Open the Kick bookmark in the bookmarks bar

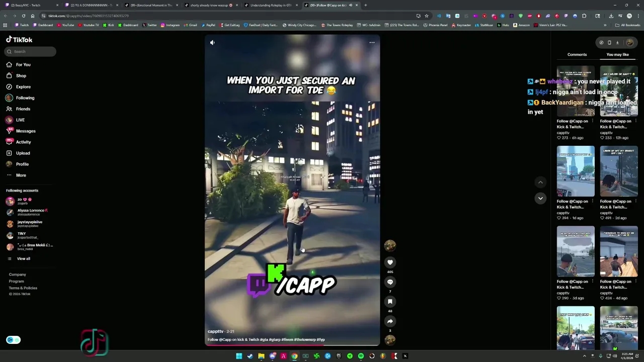(109, 25)
